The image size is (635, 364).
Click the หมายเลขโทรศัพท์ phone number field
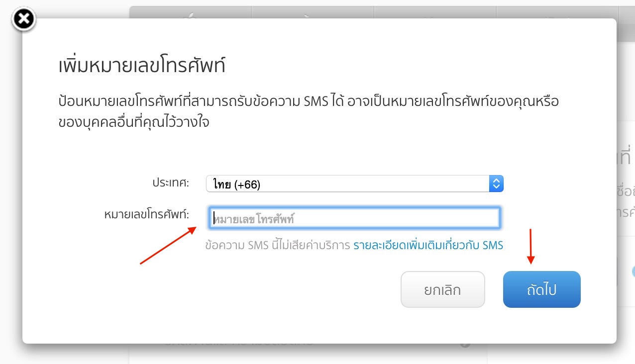pos(354,218)
